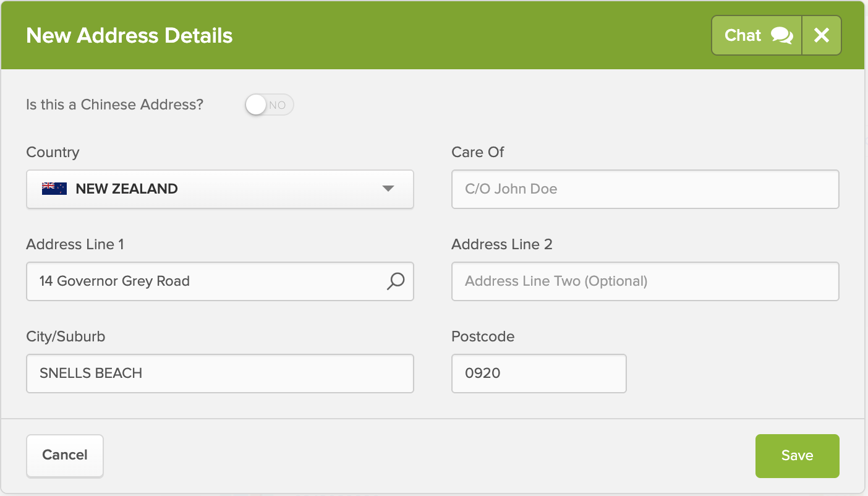Click the City/Suburb field label
The width and height of the screenshot is (868, 496).
click(x=66, y=336)
